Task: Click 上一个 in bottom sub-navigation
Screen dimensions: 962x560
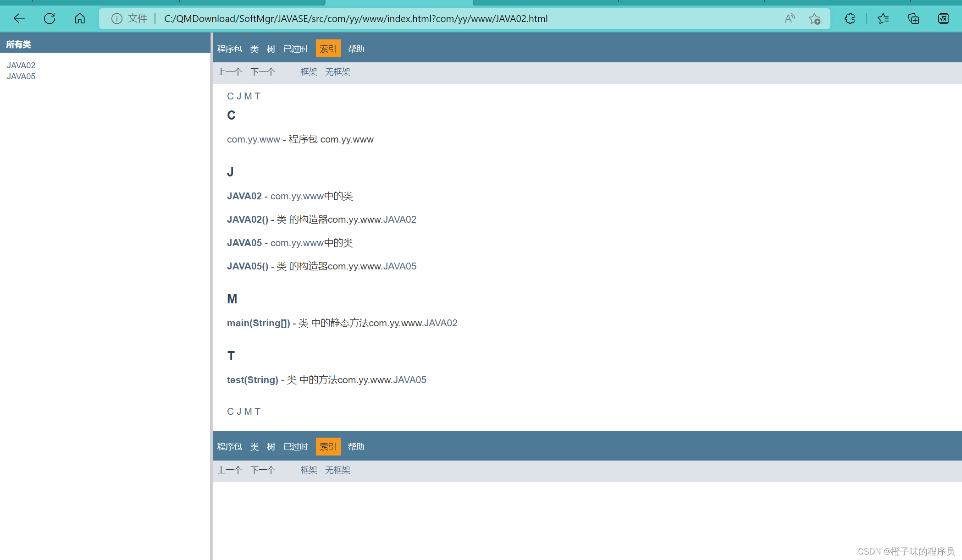Action: click(230, 470)
